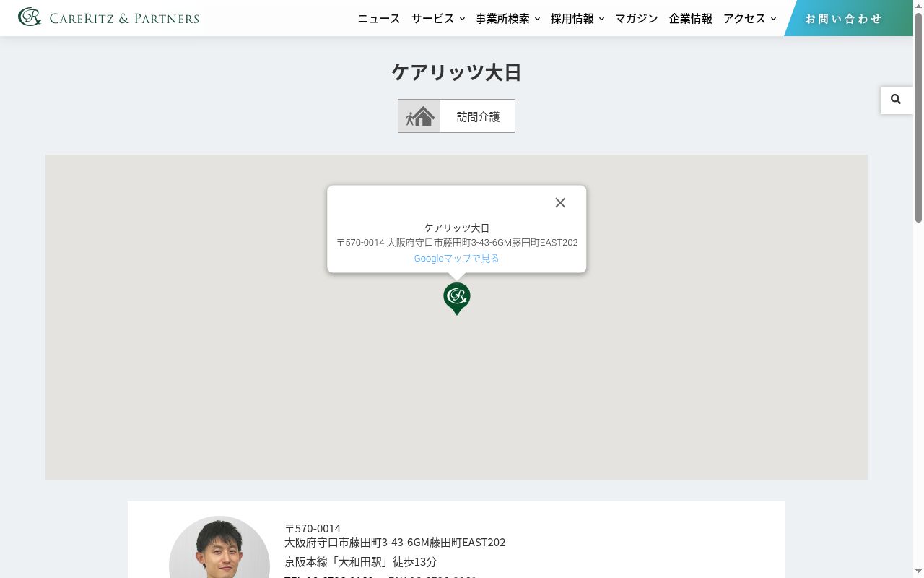Screen dimensions: 924x578
Task: Open the マガジン menu item
Action: pos(637,18)
